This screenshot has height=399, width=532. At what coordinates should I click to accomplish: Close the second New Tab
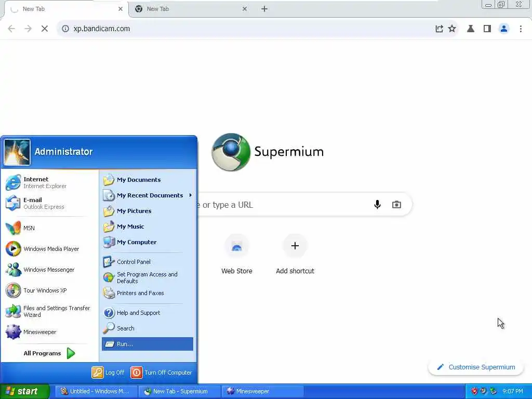245,9
